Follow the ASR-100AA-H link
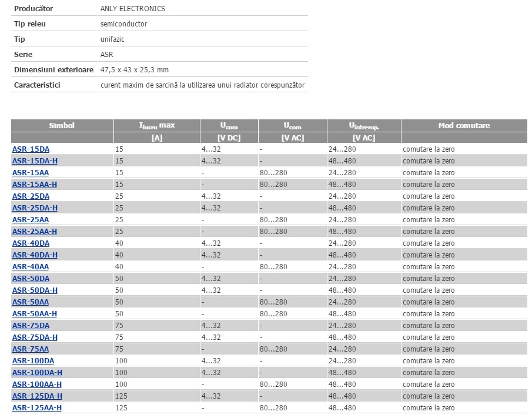 pos(37,384)
